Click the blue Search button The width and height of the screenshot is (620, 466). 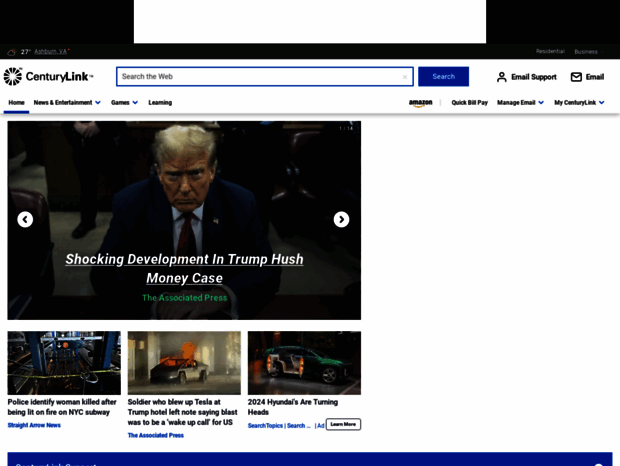coord(443,77)
